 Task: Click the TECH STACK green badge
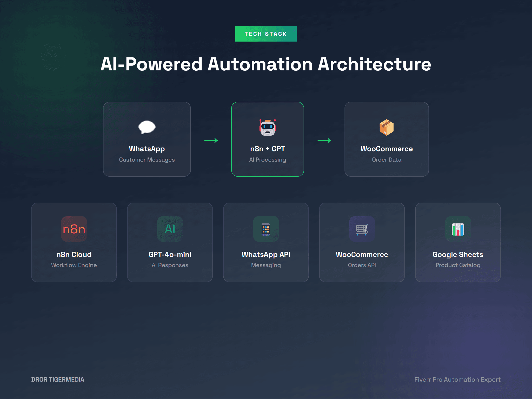pos(266,34)
